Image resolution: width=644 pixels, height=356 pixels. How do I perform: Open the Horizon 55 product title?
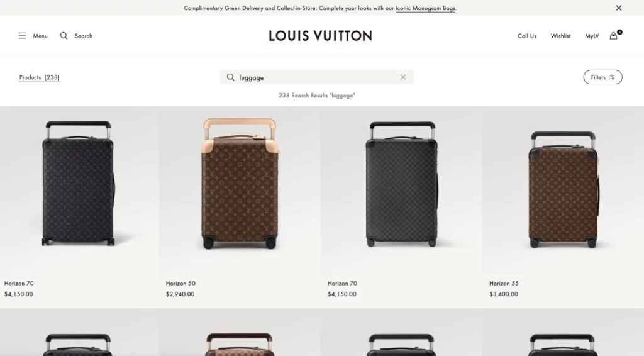pos(504,283)
